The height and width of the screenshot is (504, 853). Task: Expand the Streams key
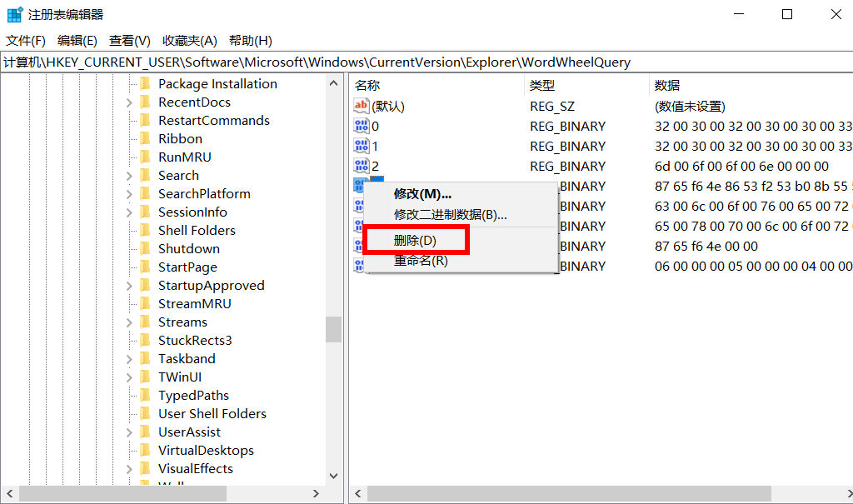(x=129, y=322)
